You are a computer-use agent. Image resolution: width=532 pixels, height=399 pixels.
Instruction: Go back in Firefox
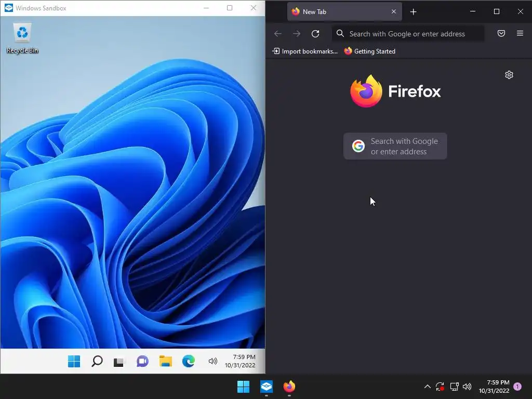278,33
